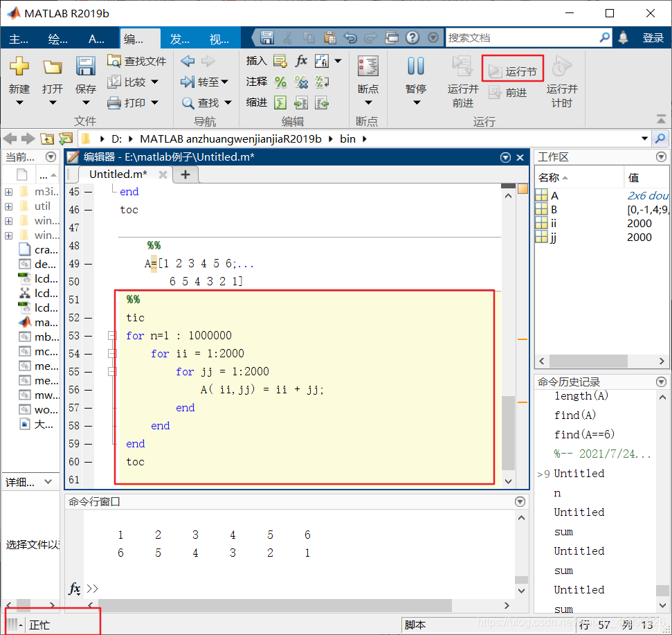
Task: Click the navigate forward arrow in ribbon
Action: [208, 61]
